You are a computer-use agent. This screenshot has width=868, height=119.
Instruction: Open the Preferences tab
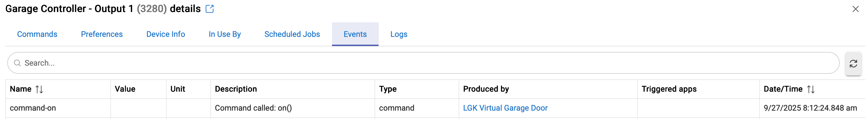click(102, 34)
